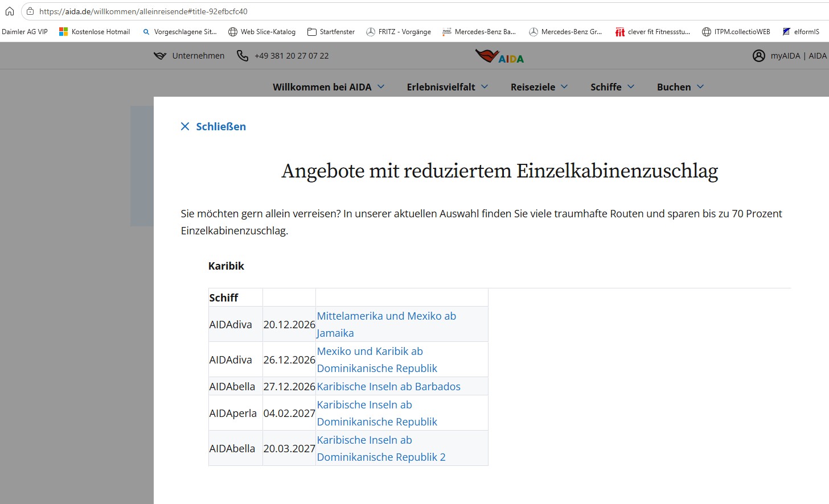Expand the Willkommen bei AIDA menu chevron

click(381, 86)
